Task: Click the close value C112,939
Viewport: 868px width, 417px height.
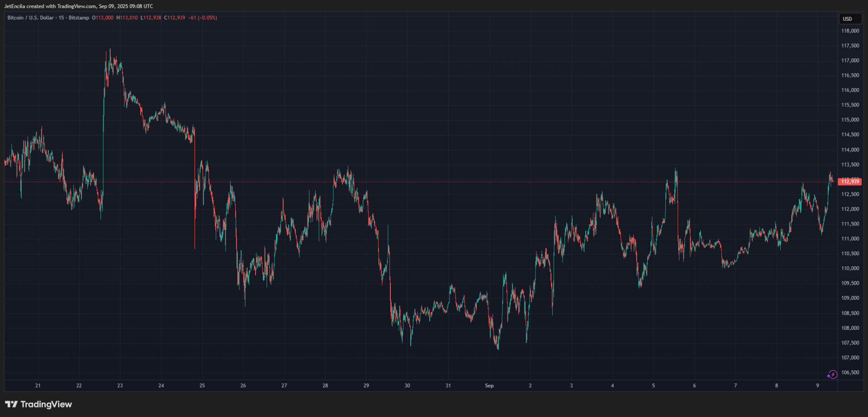Action: coord(175,18)
